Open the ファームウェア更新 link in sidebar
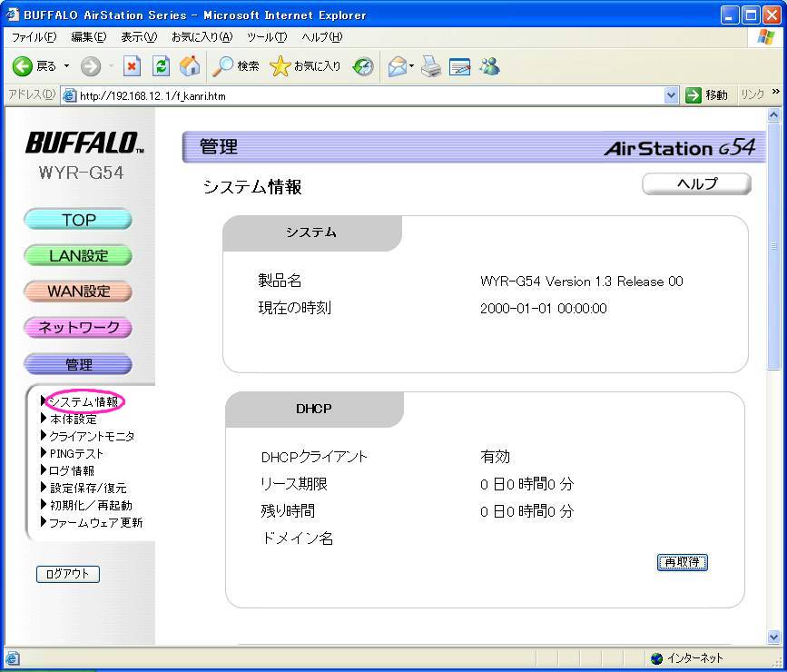 95,523
